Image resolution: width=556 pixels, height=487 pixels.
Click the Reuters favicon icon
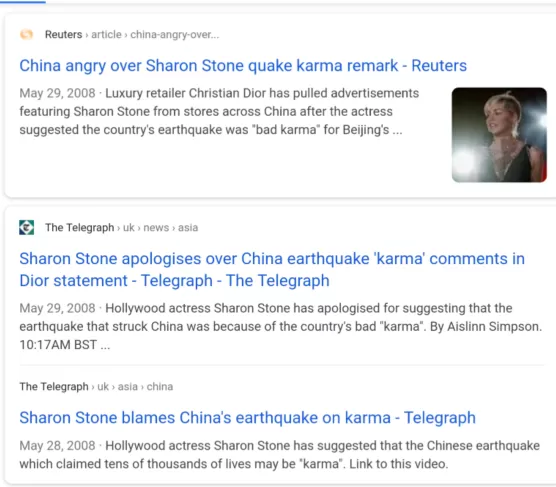point(26,34)
